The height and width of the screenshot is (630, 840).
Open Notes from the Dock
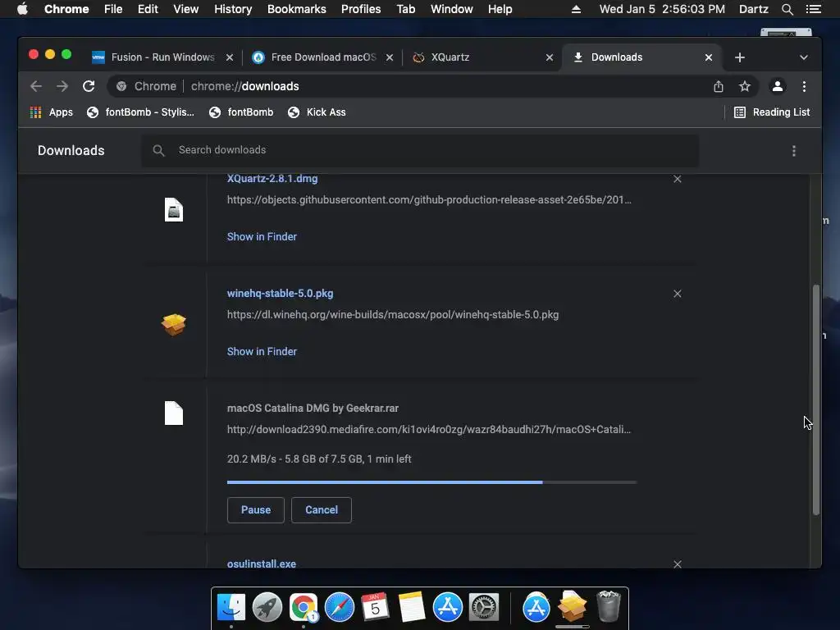tap(412, 607)
